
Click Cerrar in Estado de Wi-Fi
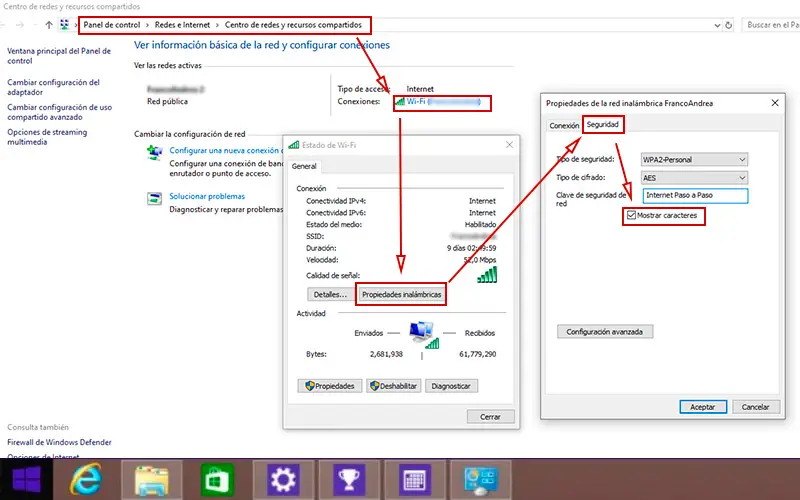coord(490,417)
